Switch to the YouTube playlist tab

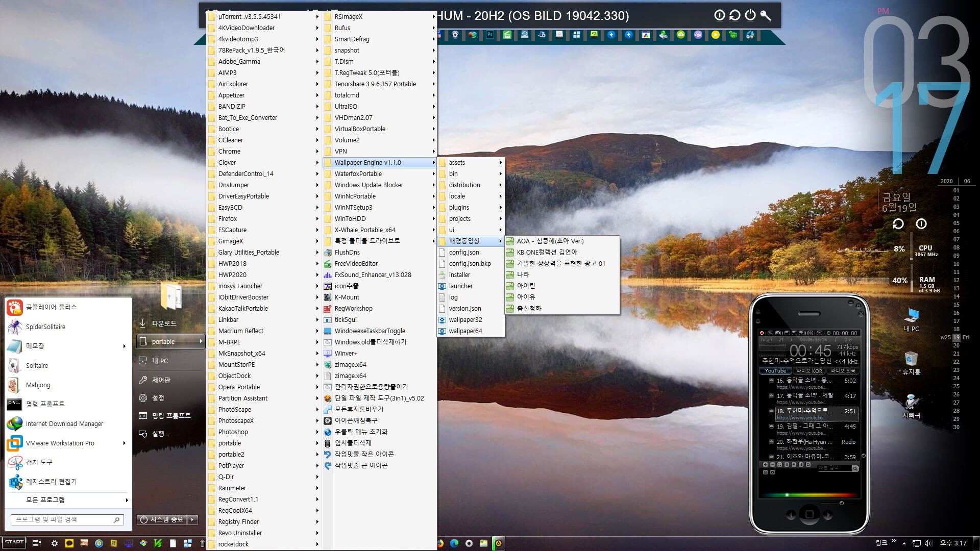coord(776,371)
